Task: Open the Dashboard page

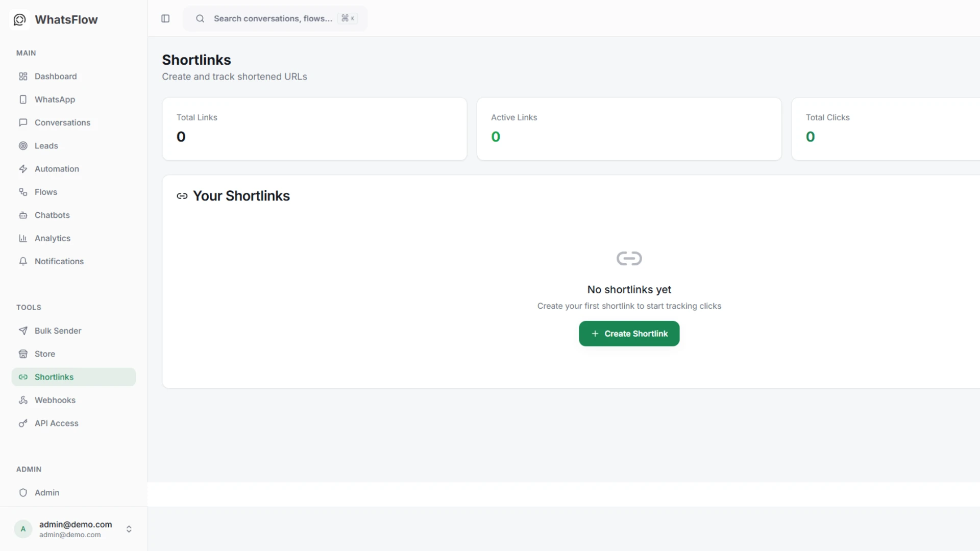Action: [x=73, y=77]
